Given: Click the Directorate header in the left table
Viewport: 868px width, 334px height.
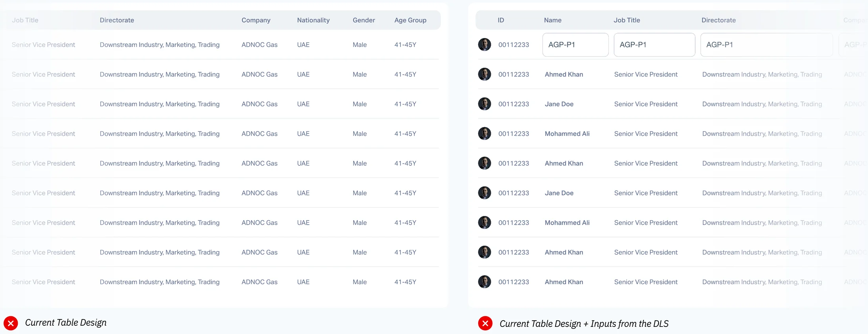Looking at the screenshot, I should 117,20.
